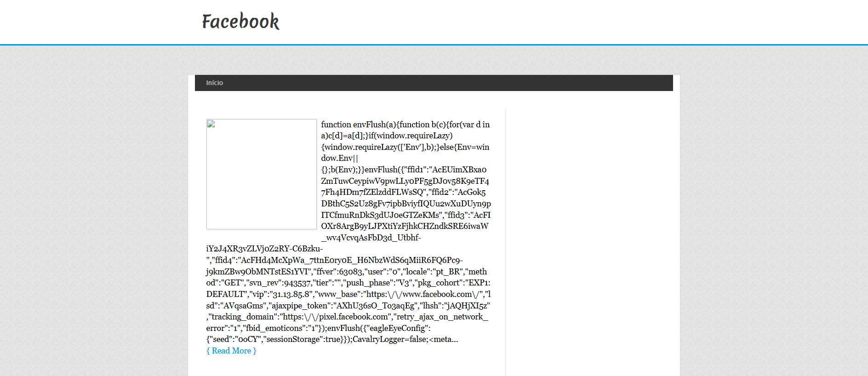Click text "iY2J4XR3vZLVj0Z2RY-C6Bzku-"

tap(264, 249)
